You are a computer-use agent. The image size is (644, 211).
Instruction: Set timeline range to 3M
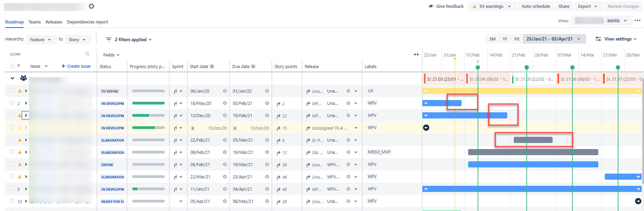492,39
